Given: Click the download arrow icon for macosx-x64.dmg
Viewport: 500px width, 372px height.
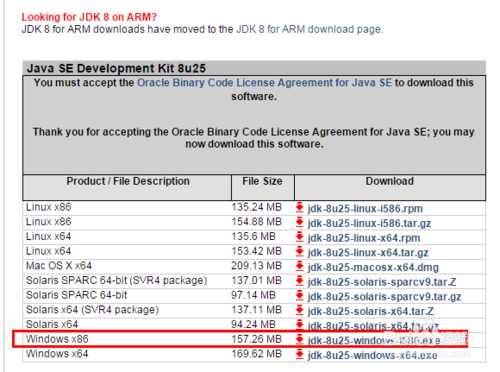Looking at the screenshot, I should pos(300,266).
